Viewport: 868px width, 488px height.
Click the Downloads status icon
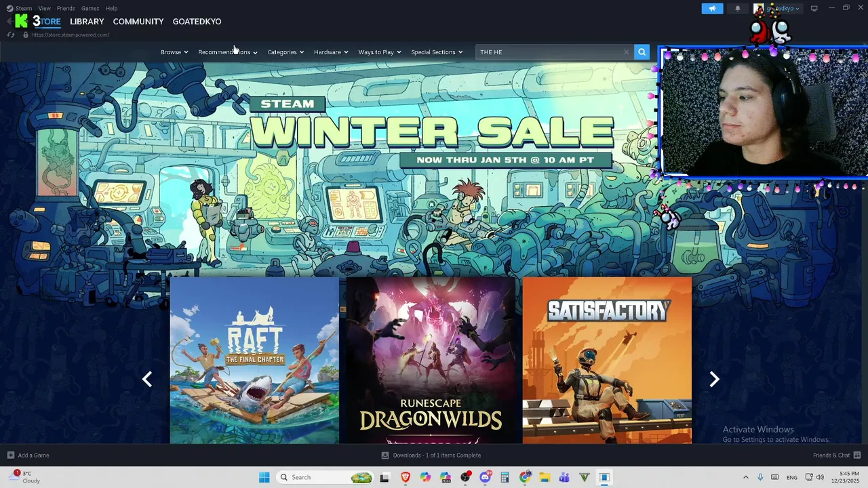(x=385, y=455)
